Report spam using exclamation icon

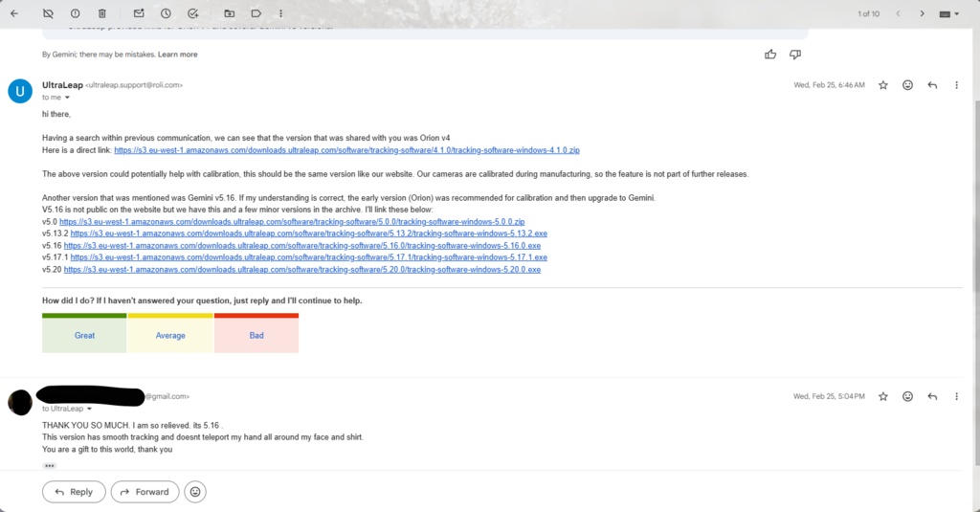point(75,13)
